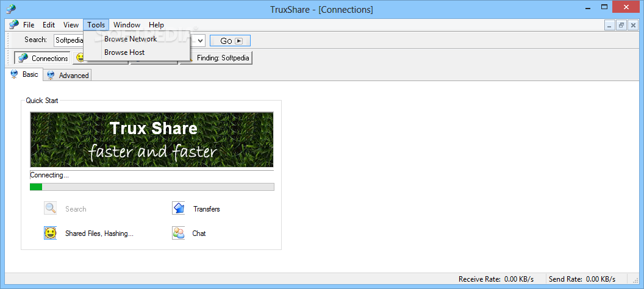Screen dimensions: 644x289
Task: Minimize the inner Connections child window
Action: coord(609,26)
